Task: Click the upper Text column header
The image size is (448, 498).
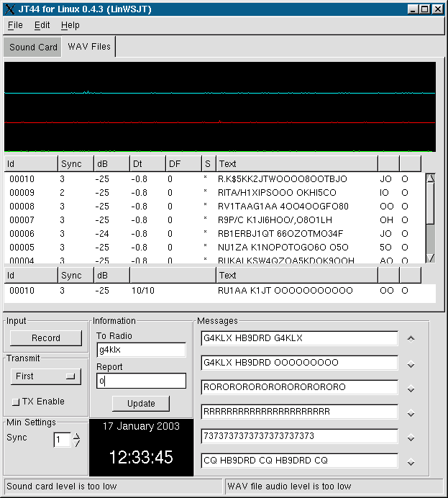Action: click(x=297, y=164)
